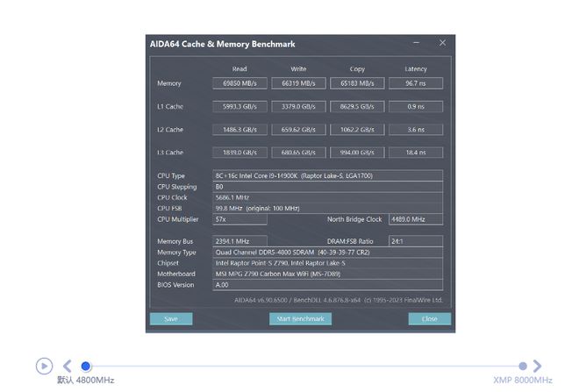Viewport: 579px width, 392px height.
Task: Select the Memory Read 69850 MB/s field
Action: point(239,83)
